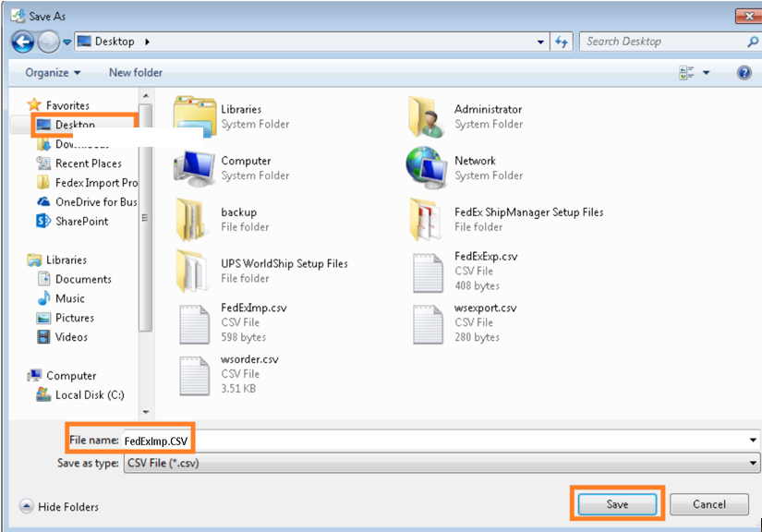Select the FedExExp.csv file icon
762x532 pixels.
(428, 273)
